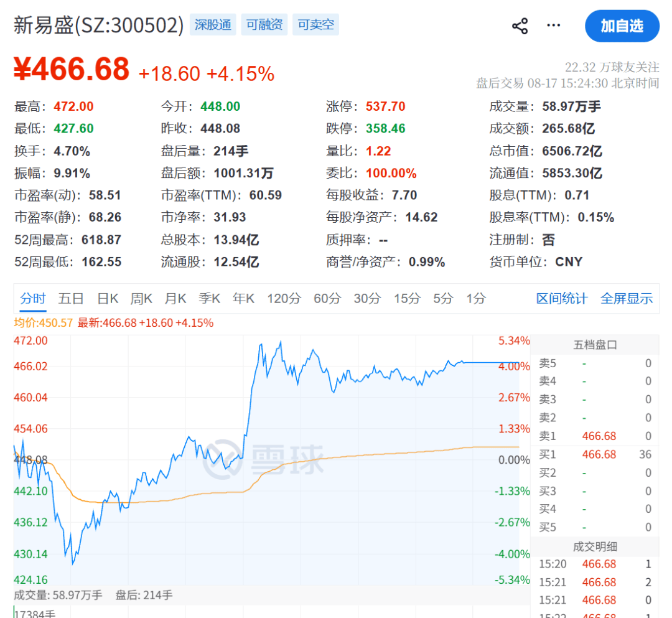Switch to the 五日 chart tab
The height and width of the screenshot is (618, 672).
click(71, 298)
